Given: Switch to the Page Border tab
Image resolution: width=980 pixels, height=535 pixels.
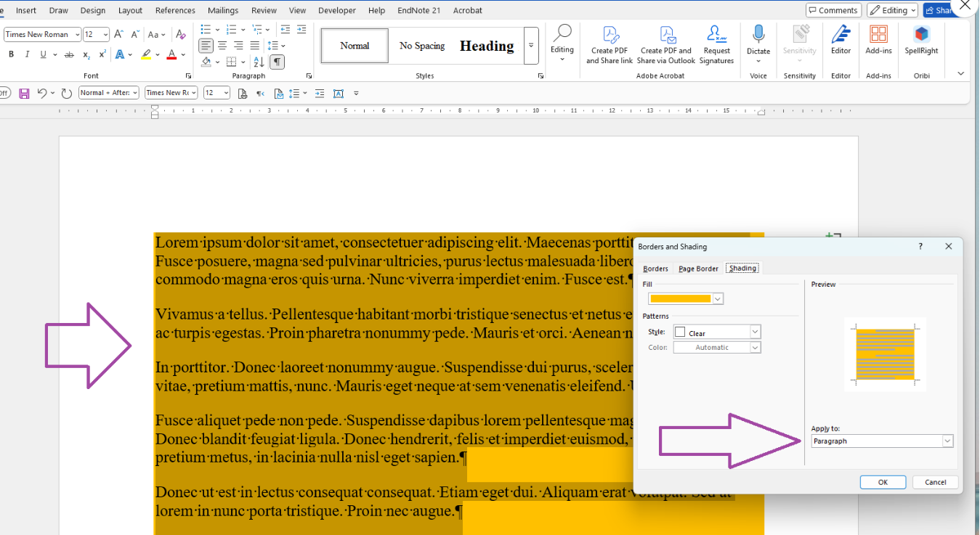Looking at the screenshot, I should tap(698, 269).
